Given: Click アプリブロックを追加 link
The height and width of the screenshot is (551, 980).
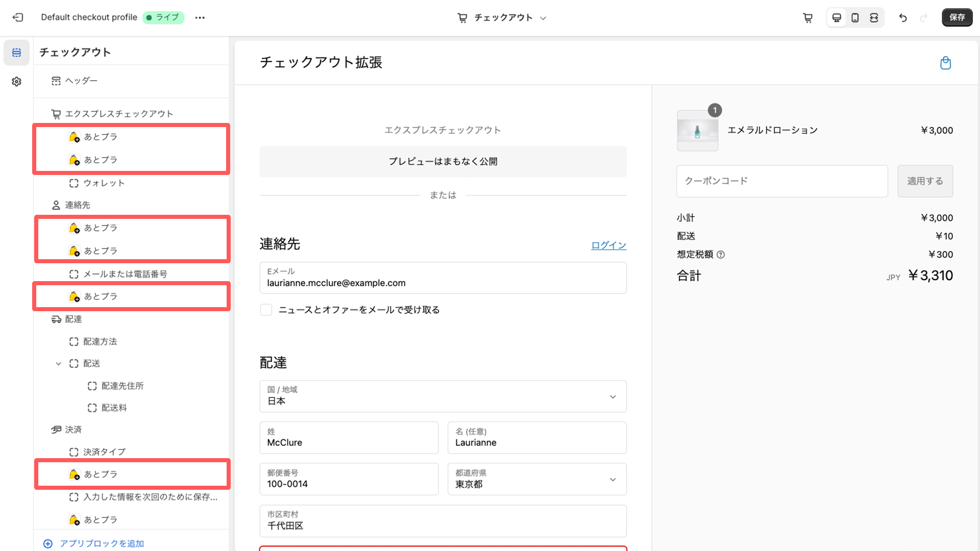Looking at the screenshot, I should 102,543.
